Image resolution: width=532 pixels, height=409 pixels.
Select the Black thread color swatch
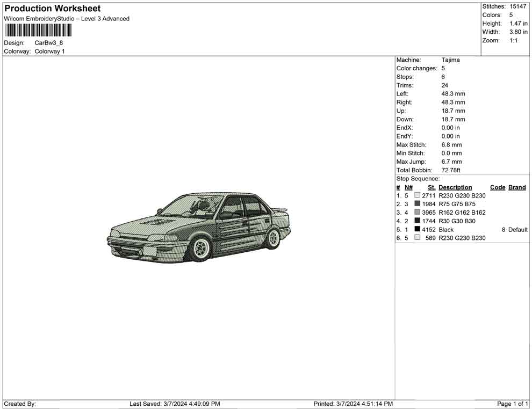417,229
